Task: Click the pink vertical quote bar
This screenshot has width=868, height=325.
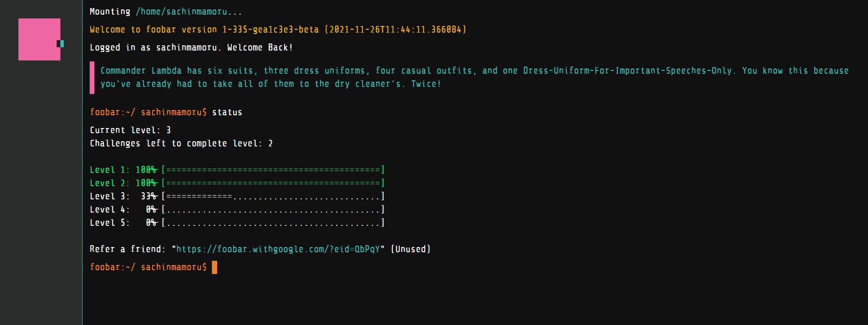Action: (x=92, y=77)
